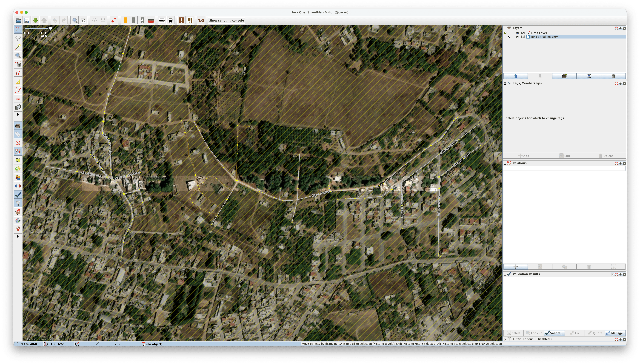The width and height of the screenshot is (640, 364).
Task: Hide the Data Layer 1 eye icon
Action: point(517,33)
